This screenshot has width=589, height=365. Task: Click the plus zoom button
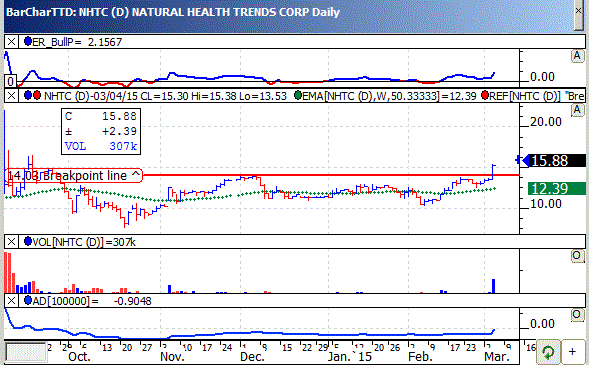coord(572,352)
